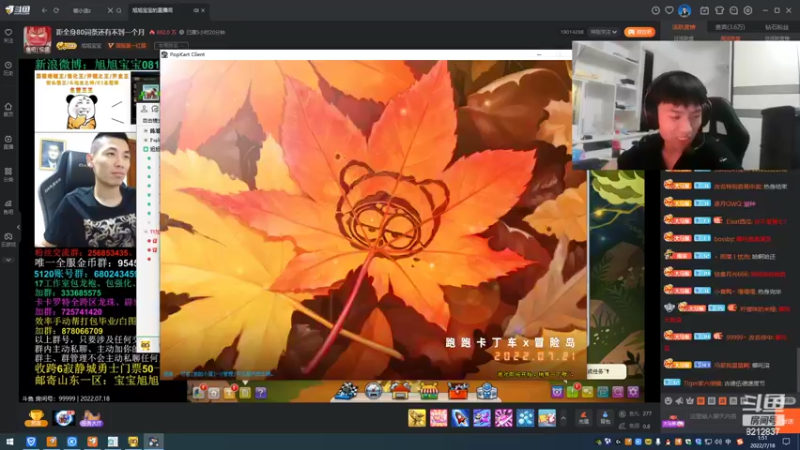Open the Windows notification center icon

[x=786, y=441]
